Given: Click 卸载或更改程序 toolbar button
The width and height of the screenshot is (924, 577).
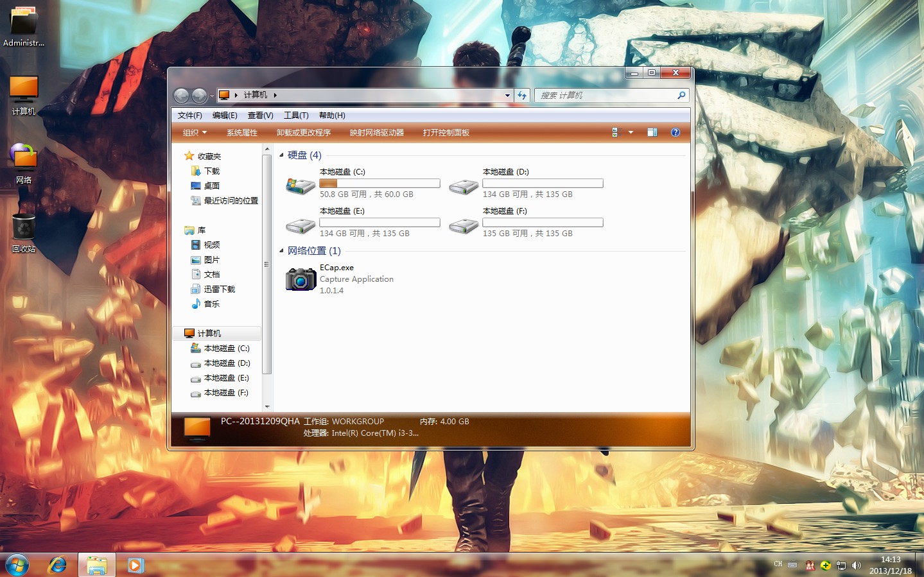Looking at the screenshot, I should 304,132.
